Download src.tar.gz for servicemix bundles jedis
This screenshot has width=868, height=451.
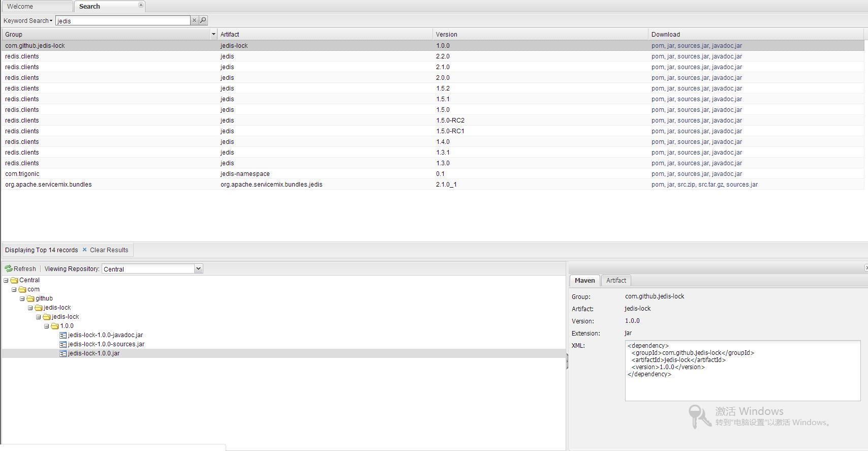pyautogui.click(x=710, y=185)
